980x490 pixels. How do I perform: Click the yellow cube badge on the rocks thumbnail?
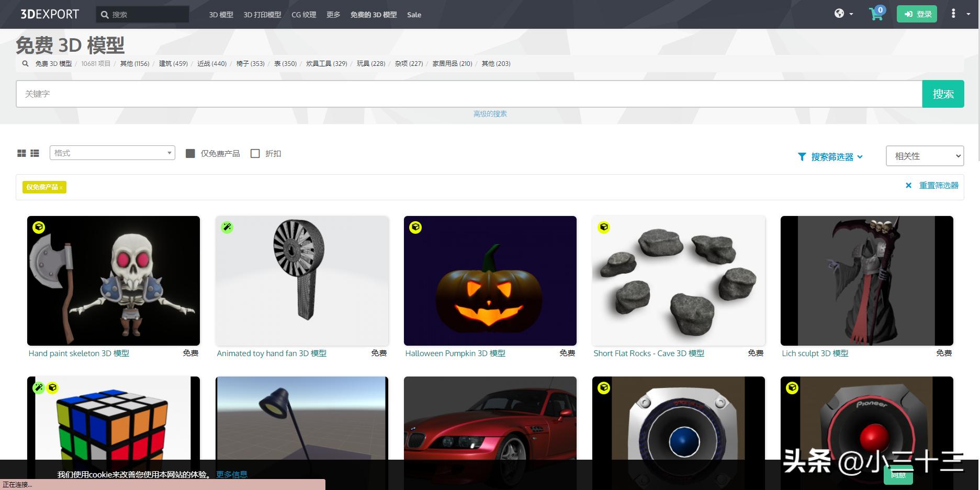[604, 227]
